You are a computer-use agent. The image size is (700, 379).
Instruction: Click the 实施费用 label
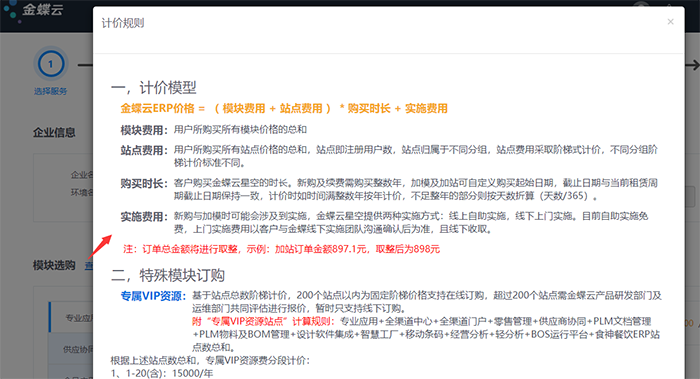tap(144, 217)
